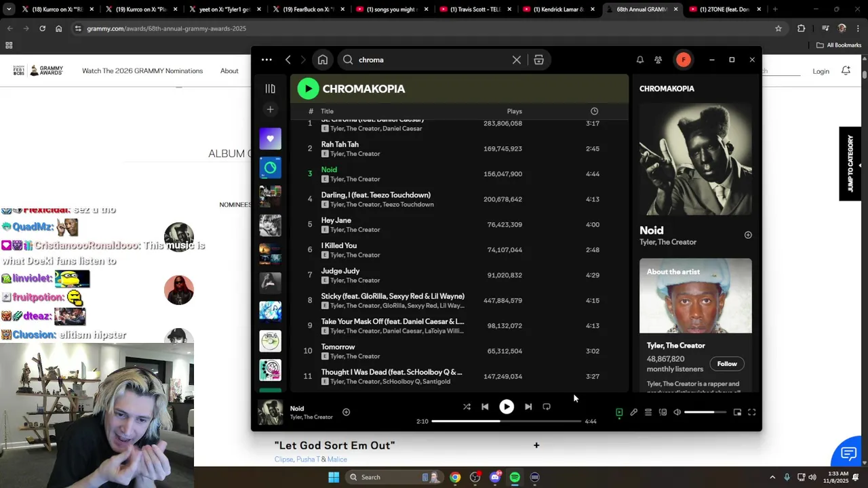Open All Bookmarks folder

pyautogui.click(x=839, y=45)
